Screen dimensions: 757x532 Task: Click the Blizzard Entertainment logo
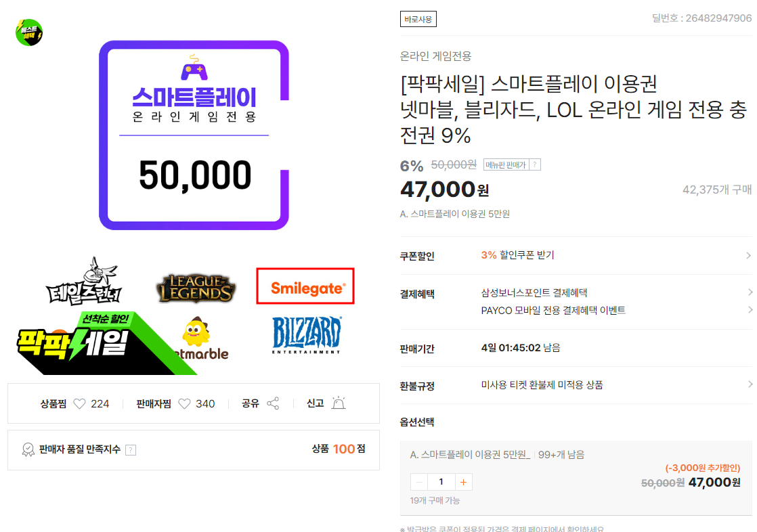(307, 335)
